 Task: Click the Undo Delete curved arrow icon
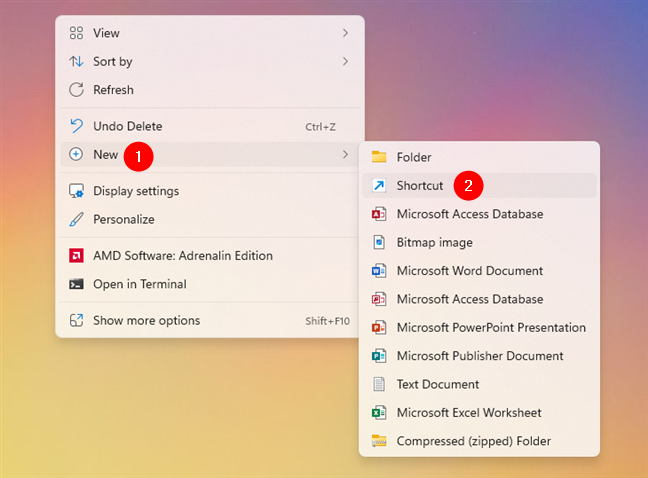click(76, 126)
